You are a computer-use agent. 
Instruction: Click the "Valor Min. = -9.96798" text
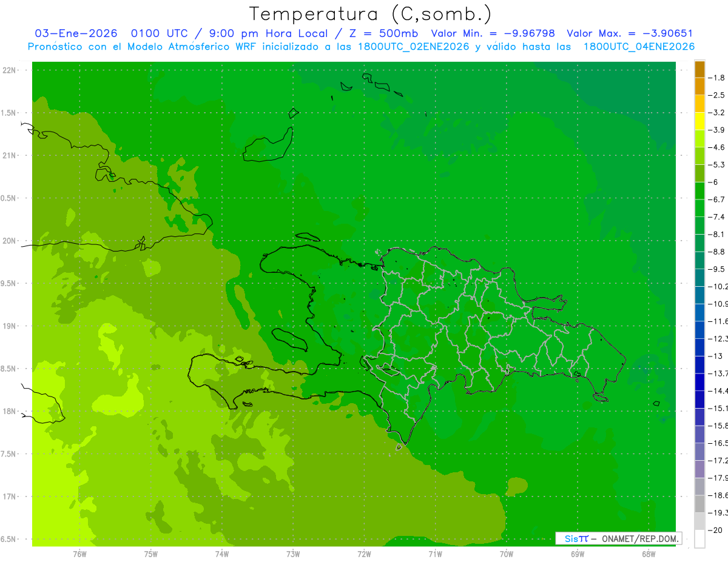(493, 33)
